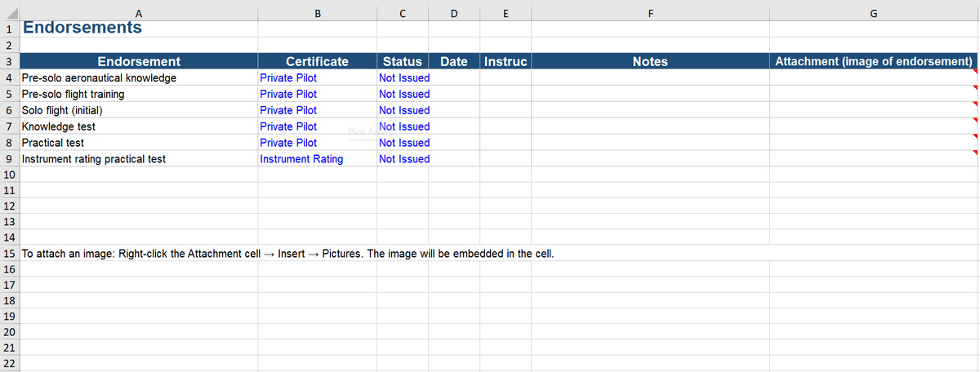Select Pre-solo flight training cell
Viewport: 980px width, 372px height.
(139, 95)
